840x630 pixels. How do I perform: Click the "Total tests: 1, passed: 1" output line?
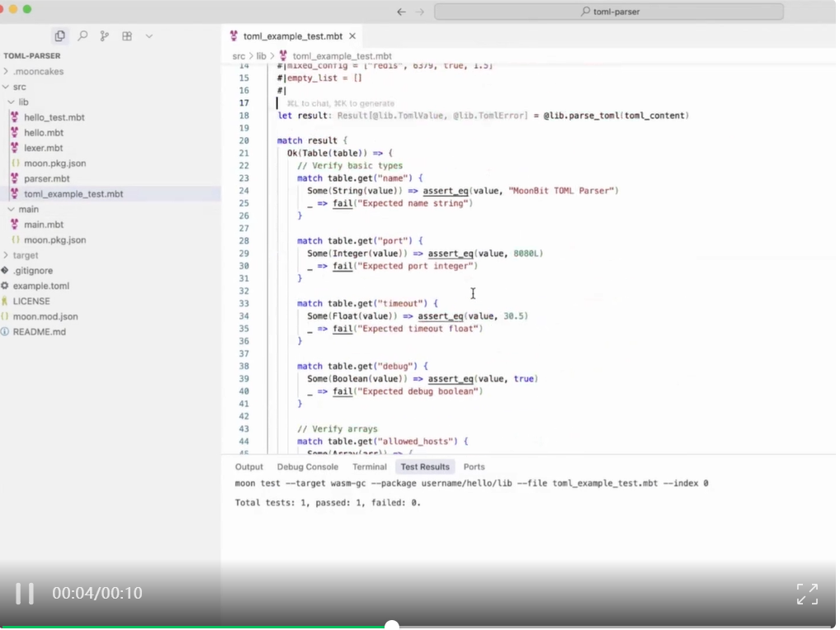coord(328,503)
